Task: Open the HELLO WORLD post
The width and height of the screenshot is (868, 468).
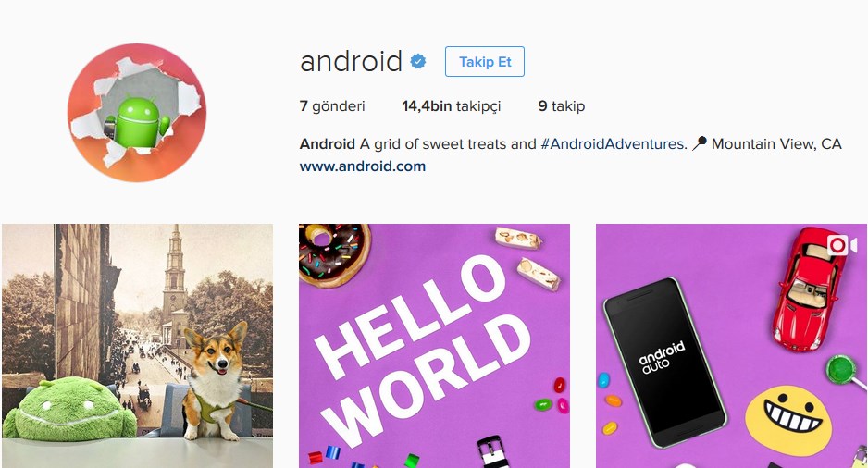Action: [434, 346]
